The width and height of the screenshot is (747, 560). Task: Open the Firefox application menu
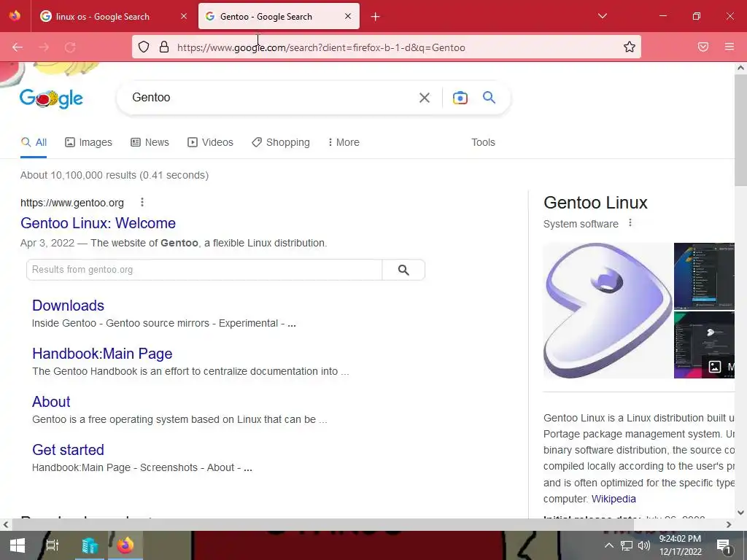click(x=729, y=47)
